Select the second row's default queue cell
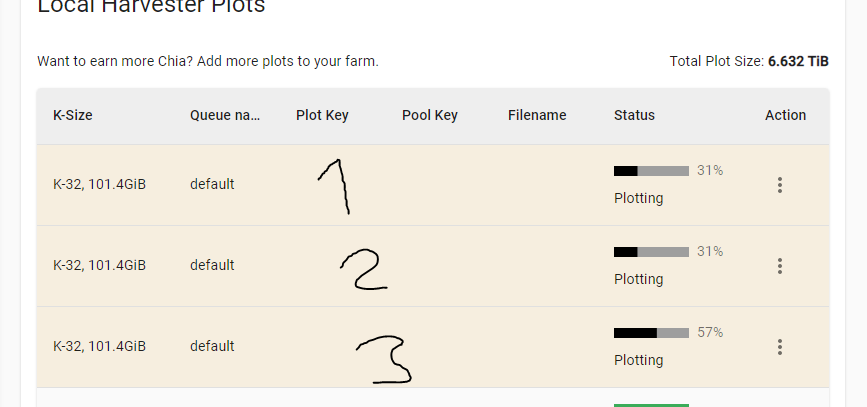Image resolution: width=867 pixels, height=407 pixels. (x=212, y=265)
